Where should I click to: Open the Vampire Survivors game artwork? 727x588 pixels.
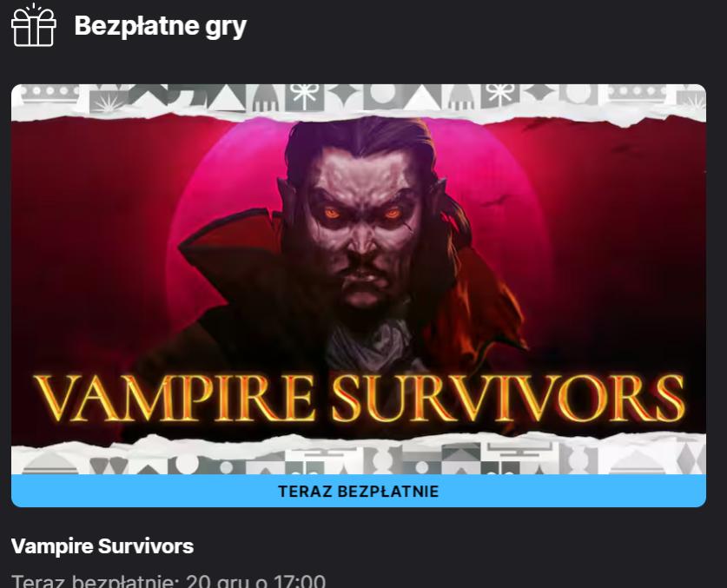click(359, 279)
